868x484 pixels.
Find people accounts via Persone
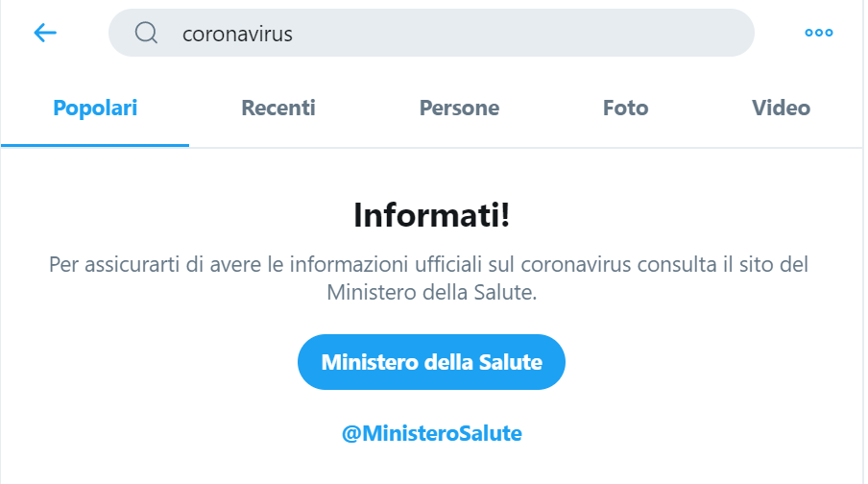point(459,108)
